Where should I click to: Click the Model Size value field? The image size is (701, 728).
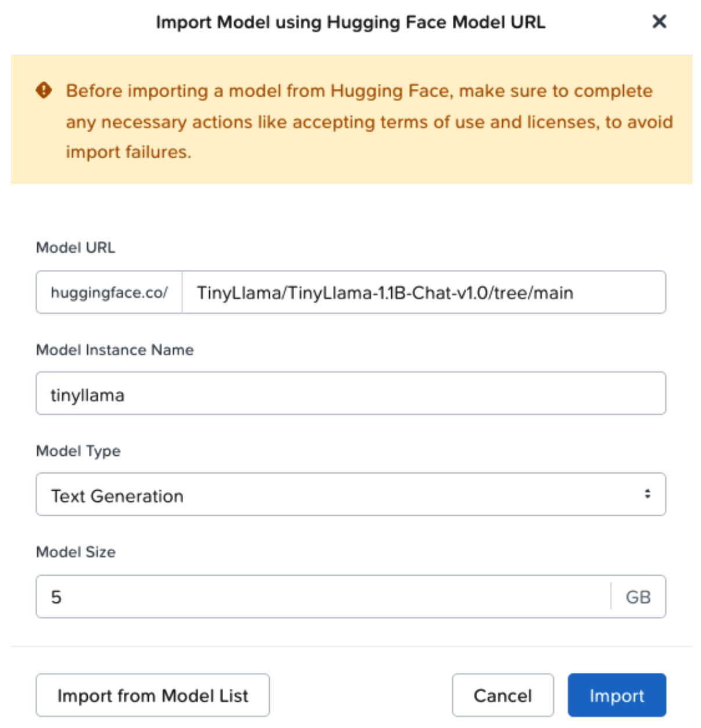291,595
